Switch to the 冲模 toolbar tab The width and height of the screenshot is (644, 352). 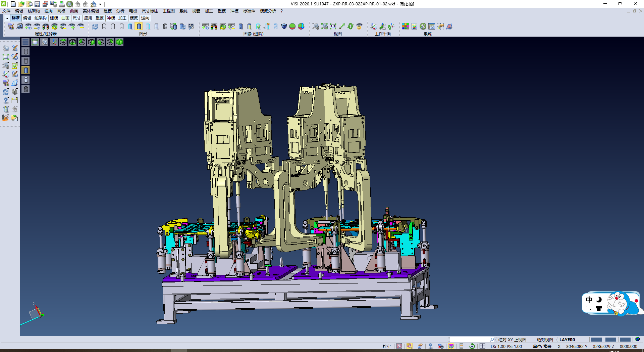coord(111,18)
